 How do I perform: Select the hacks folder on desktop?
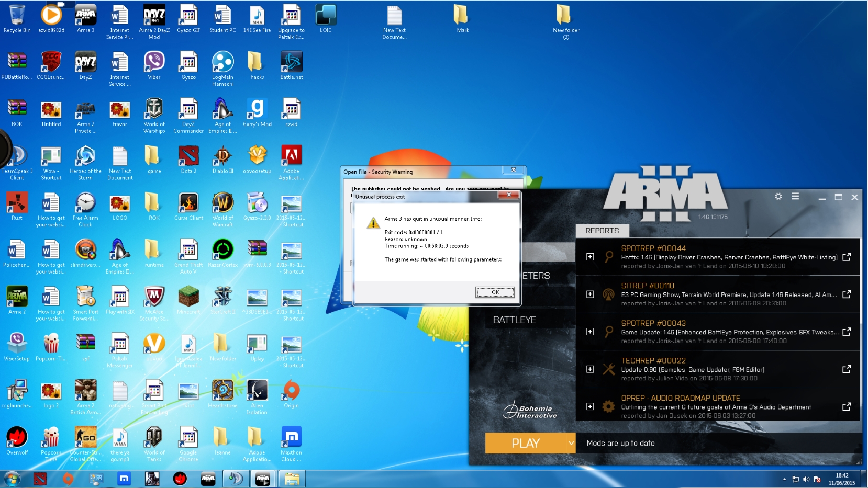tap(257, 66)
